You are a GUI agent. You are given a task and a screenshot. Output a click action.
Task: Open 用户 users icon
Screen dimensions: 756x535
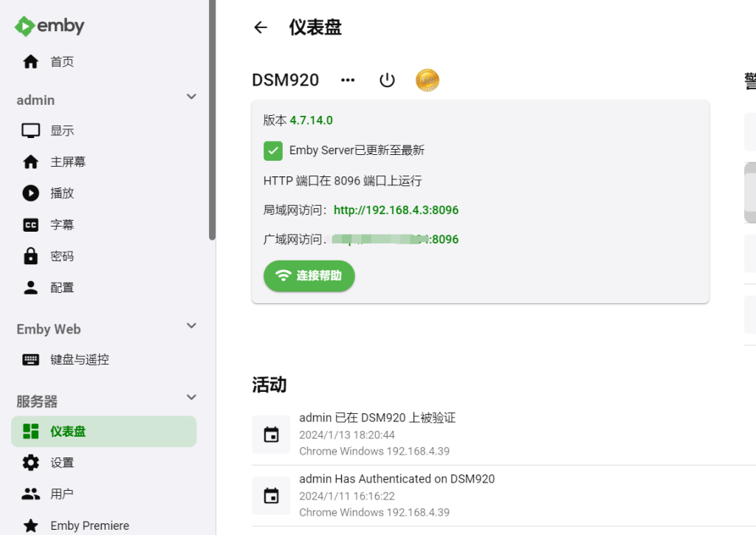[31, 494]
